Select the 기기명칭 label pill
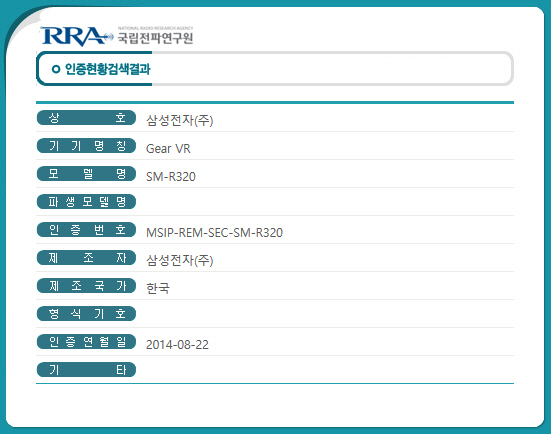Image resolution: width=551 pixels, height=434 pixels. coord(86,145)
